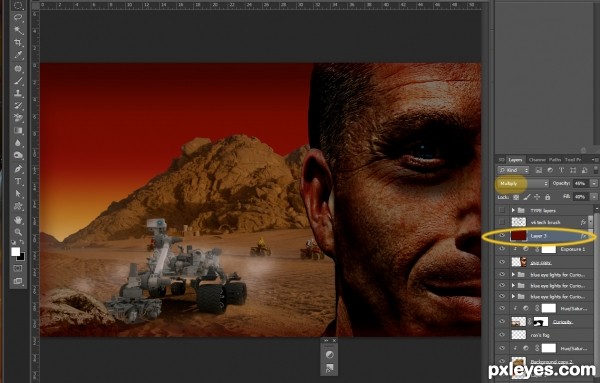
Task: Select the Zoom tool
Action: pyautogui.click(x=18, y=232)
